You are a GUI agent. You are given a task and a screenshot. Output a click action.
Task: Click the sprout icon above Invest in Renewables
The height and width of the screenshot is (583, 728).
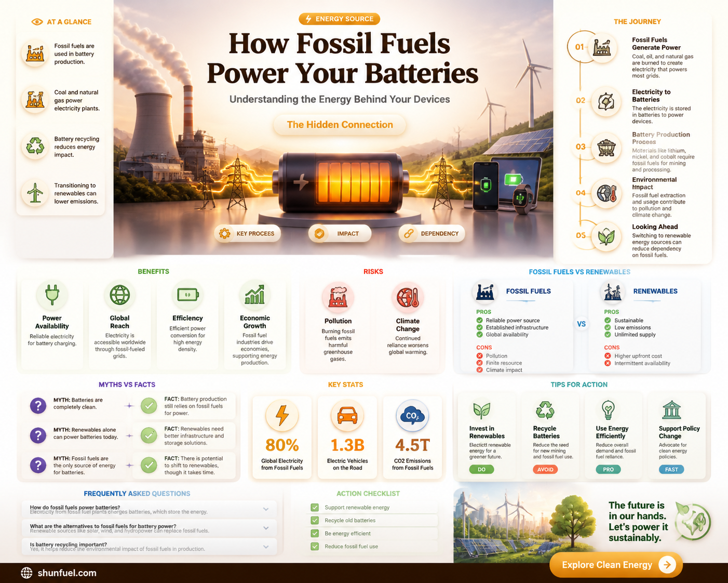(x=482, y=410)
